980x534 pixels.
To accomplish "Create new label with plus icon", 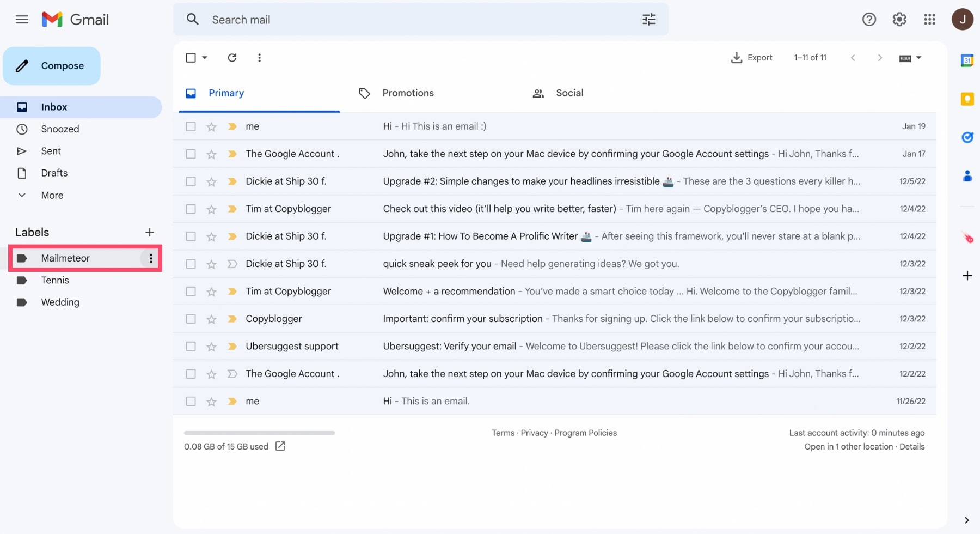I will [149, 232].
